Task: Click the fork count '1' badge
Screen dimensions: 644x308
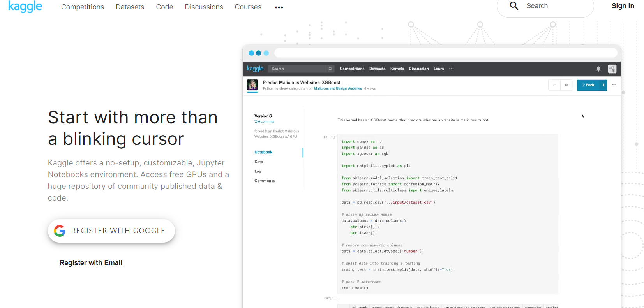Action: point(603,85)
